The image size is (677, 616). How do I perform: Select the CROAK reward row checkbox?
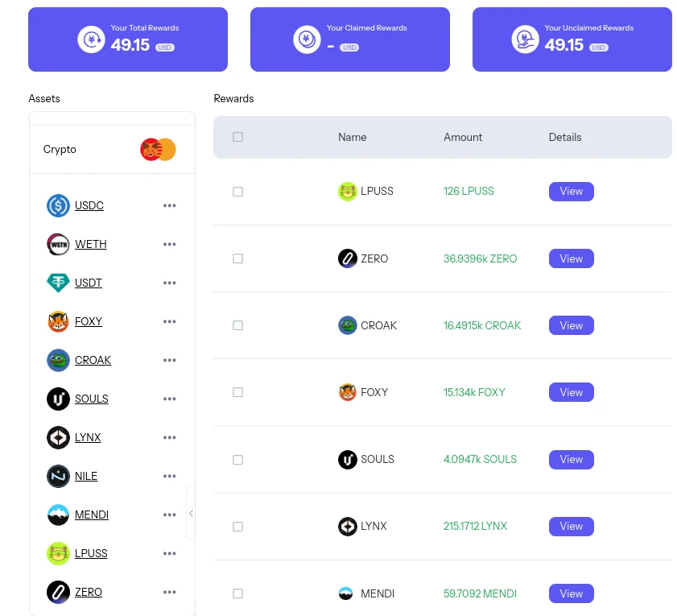click(238, 325)
